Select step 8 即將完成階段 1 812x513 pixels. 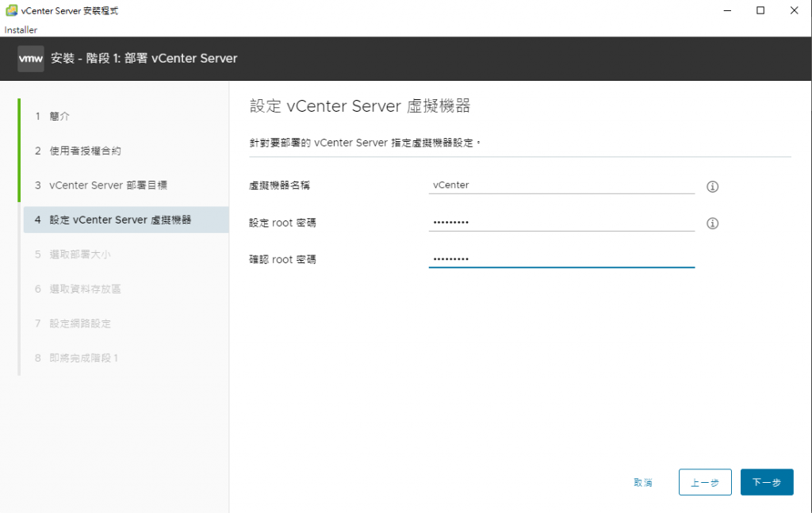(x=77, y=358)
